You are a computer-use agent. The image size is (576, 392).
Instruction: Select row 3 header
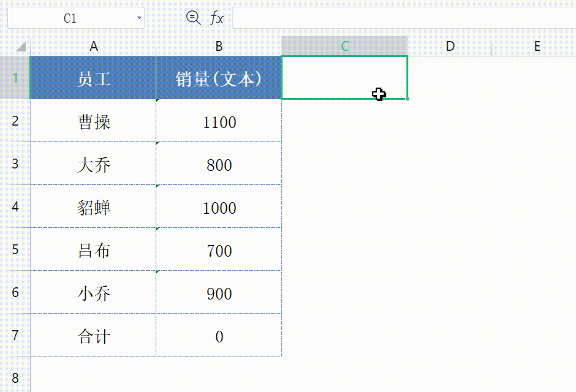click(x=15, y=164)
